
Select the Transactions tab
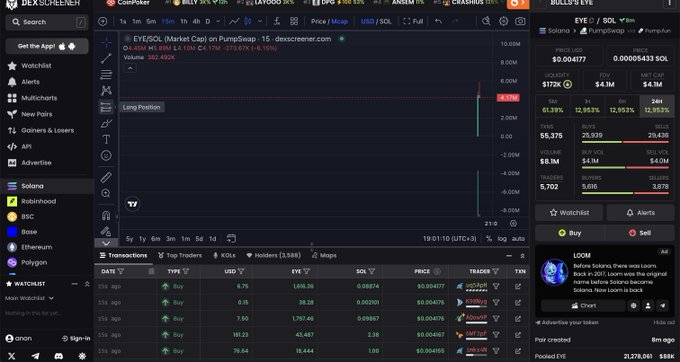[124, 255]
